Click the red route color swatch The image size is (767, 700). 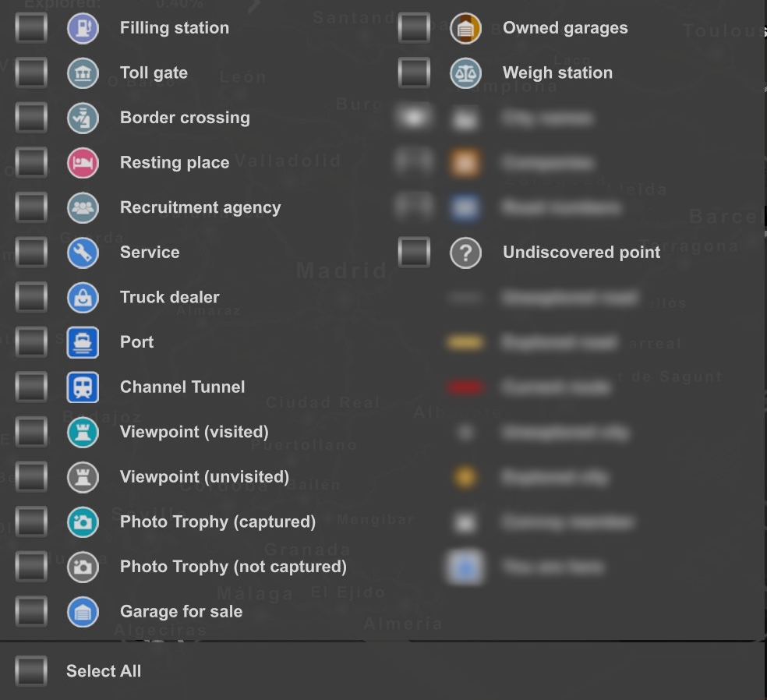465,386
